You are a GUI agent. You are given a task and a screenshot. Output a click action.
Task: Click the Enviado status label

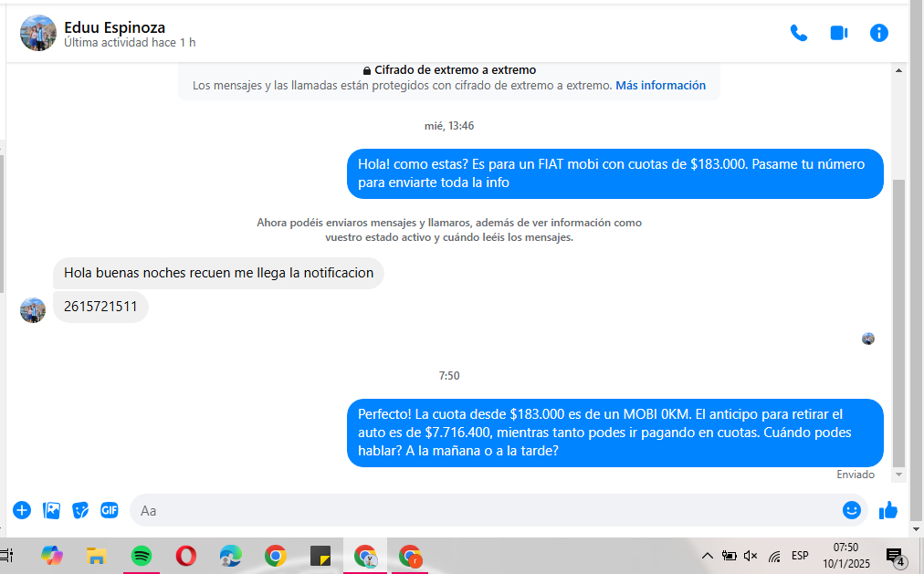tap(855, 475)
